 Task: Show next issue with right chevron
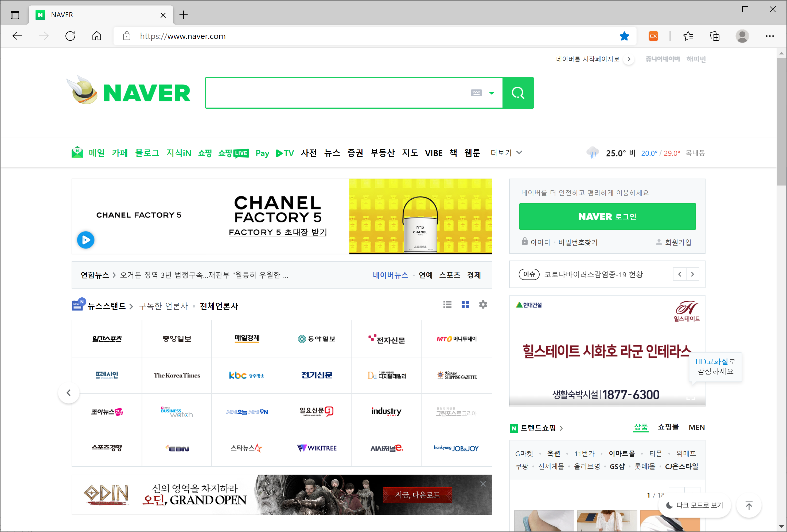(692, 274)
